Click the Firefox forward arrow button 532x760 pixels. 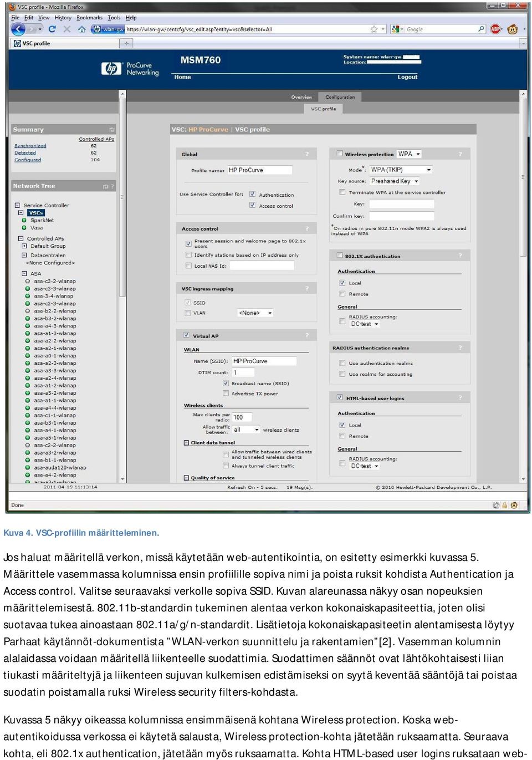pos(33,29)
